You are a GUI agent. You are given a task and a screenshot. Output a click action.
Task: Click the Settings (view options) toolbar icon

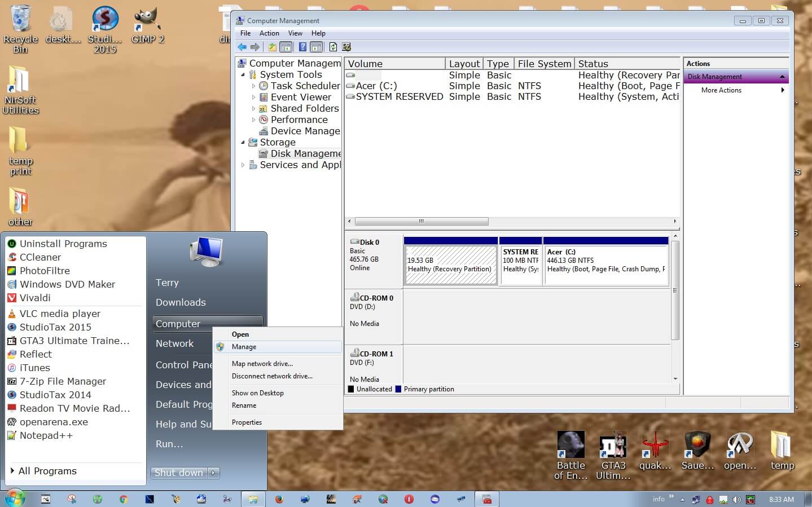click(346, 47)
